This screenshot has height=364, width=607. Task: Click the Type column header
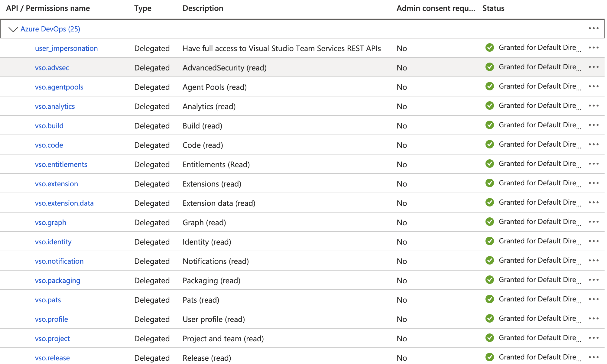143,8
